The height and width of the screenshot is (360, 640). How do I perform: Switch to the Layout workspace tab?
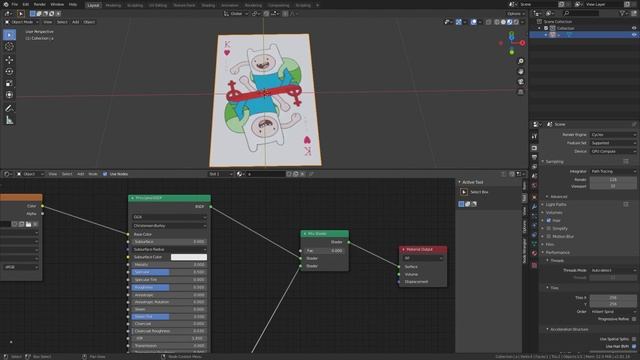pos(93,5)
